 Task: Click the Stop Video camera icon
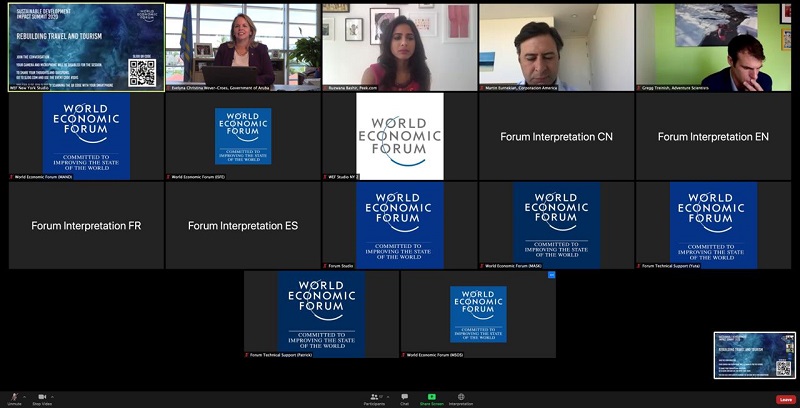[x=42, y=397]
